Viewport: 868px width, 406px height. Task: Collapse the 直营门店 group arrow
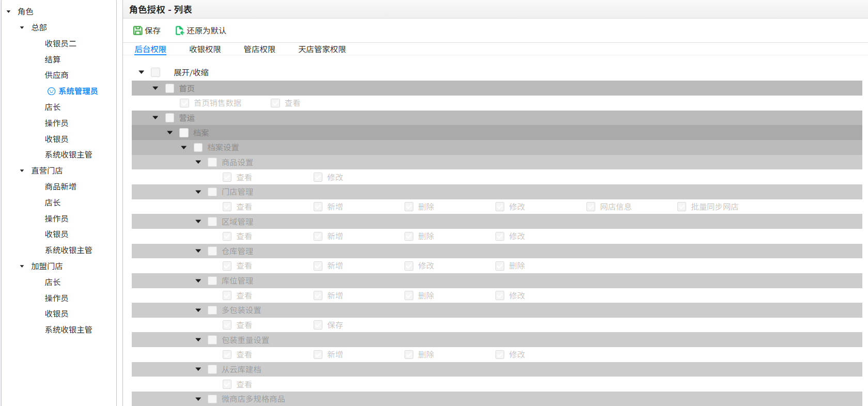pos(22,170)
